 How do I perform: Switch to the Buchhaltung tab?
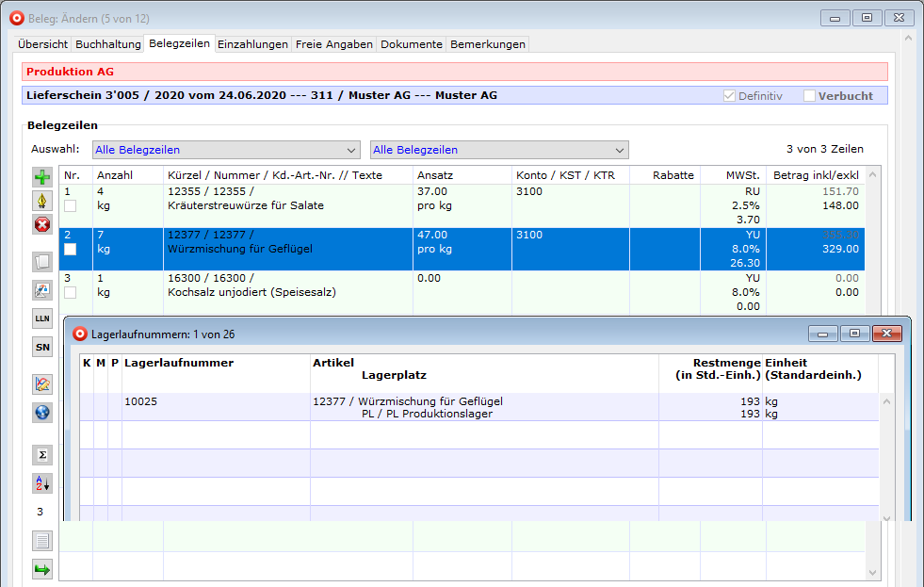[108, 44]
